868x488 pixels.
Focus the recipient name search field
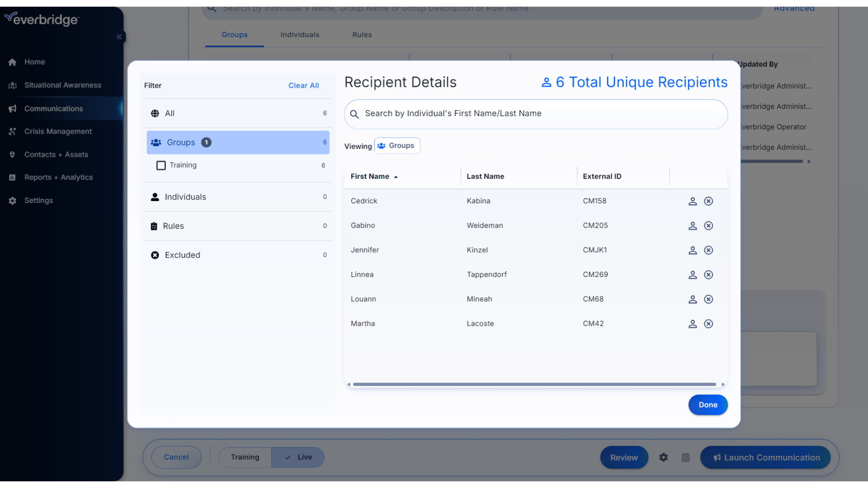536,114
